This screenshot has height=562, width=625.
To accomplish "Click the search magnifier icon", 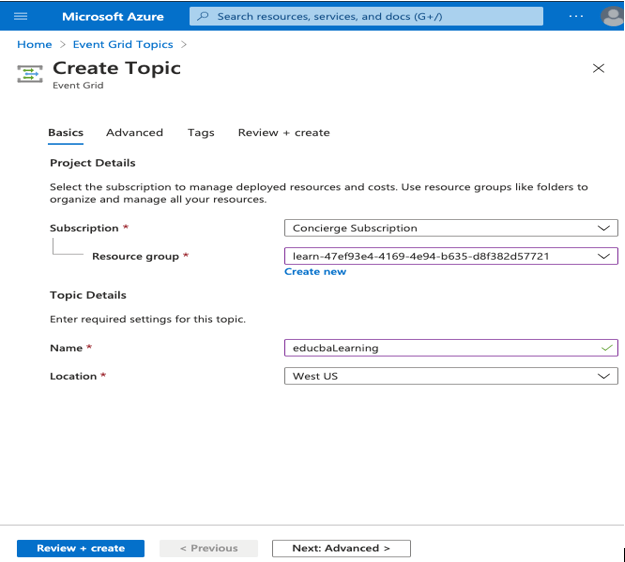I will (x=203, y=16).
